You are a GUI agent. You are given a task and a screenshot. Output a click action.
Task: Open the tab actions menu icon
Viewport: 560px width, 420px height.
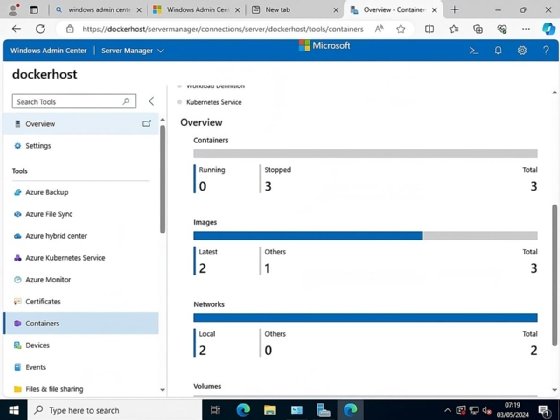tap(34, 10)
